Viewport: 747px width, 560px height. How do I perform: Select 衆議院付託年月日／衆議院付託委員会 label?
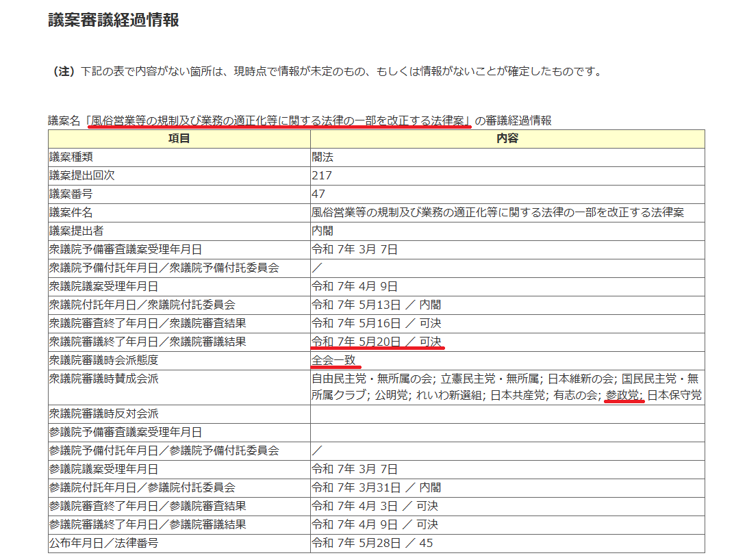click(x=142, y=305)
